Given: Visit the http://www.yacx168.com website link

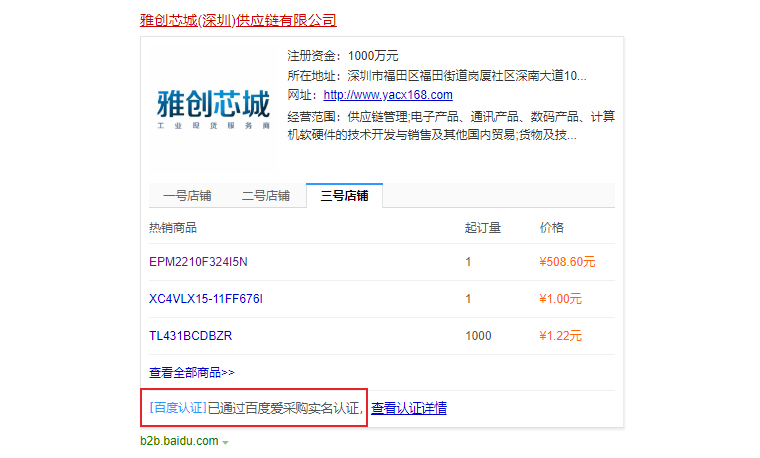Looking at the screenshot, I should [x=388, y=95].
